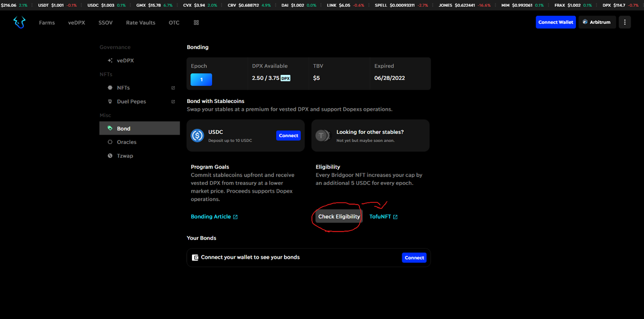Click the LINK price in the ticker
This screenshot has height=319, width=644.
tap(345, 5)
